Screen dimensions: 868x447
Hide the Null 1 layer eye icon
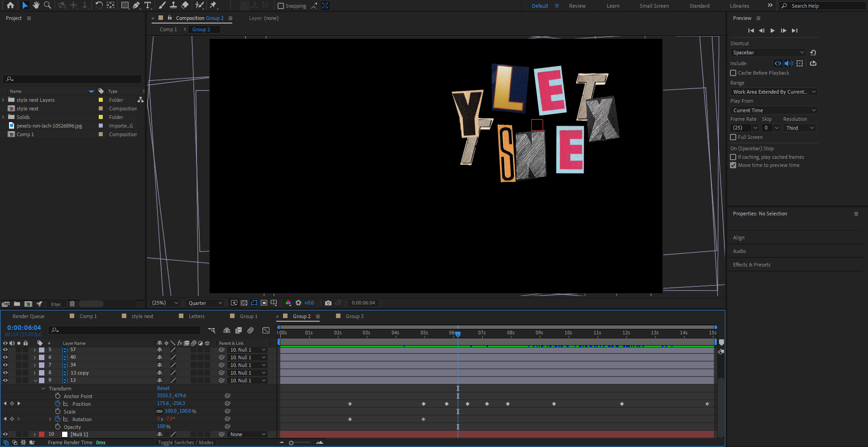pos(5,434)
